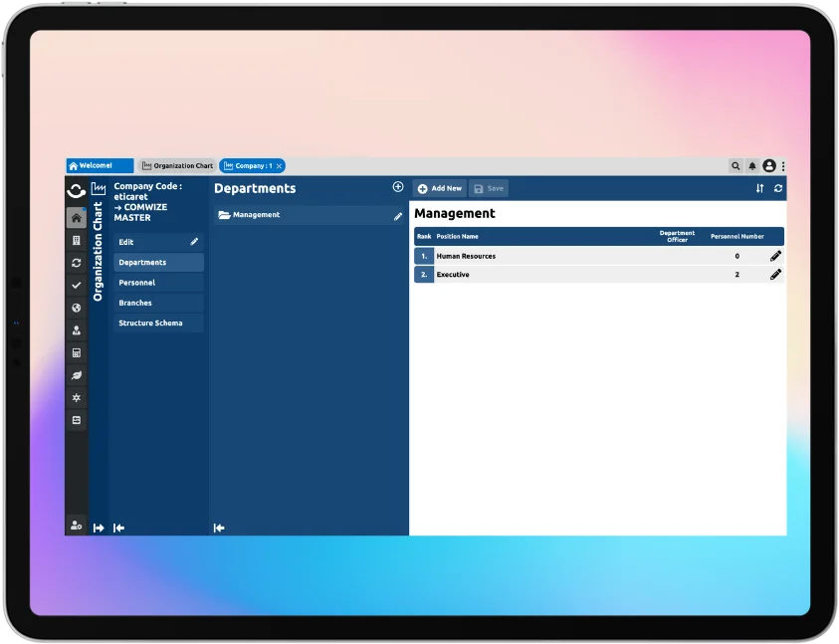Click the gear icon in the sidebar
The image size is (839, 644).
(x=77, y=397)
